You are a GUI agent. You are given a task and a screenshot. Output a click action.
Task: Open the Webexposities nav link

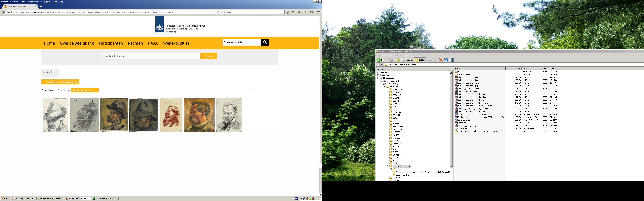[176, 43]
